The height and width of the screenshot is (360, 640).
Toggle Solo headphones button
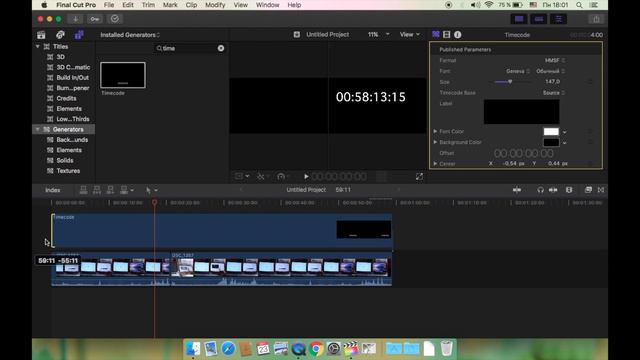pyautogui.click(x=540, y=190)
